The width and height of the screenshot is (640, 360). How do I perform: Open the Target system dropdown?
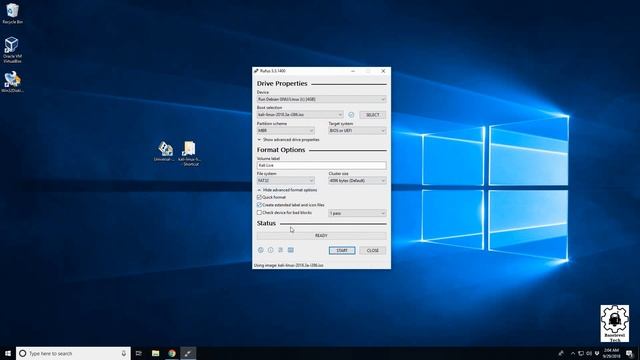(x=357, y=131)
